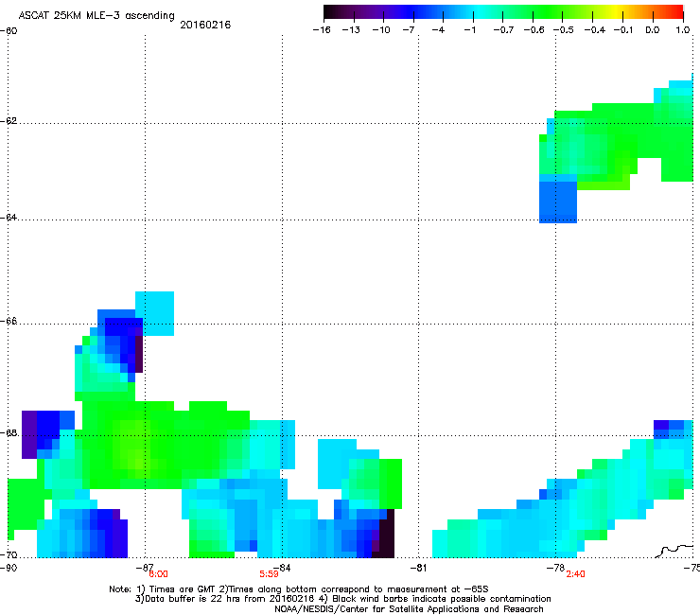
Task: Click the -7 tick label on colorbar
Action: pyautogui.click(x=409, y=30)
